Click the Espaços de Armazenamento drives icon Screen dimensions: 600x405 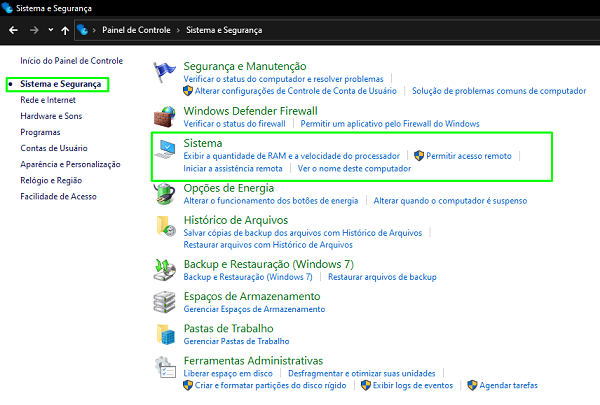166,303
